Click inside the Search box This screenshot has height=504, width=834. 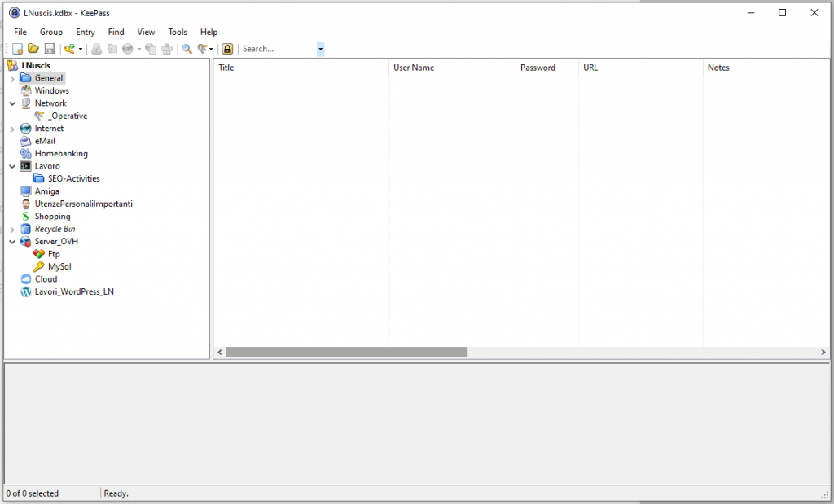(279, 49)
